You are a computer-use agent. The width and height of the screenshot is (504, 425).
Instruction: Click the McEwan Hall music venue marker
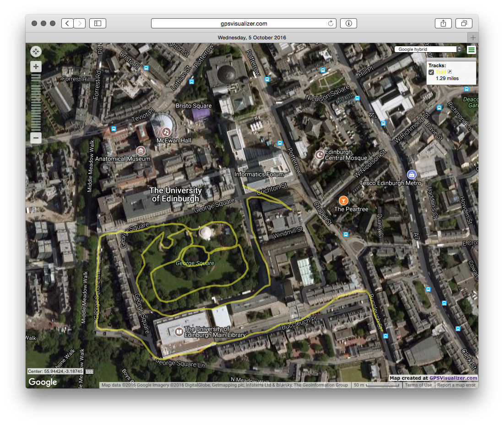point(166,132)
